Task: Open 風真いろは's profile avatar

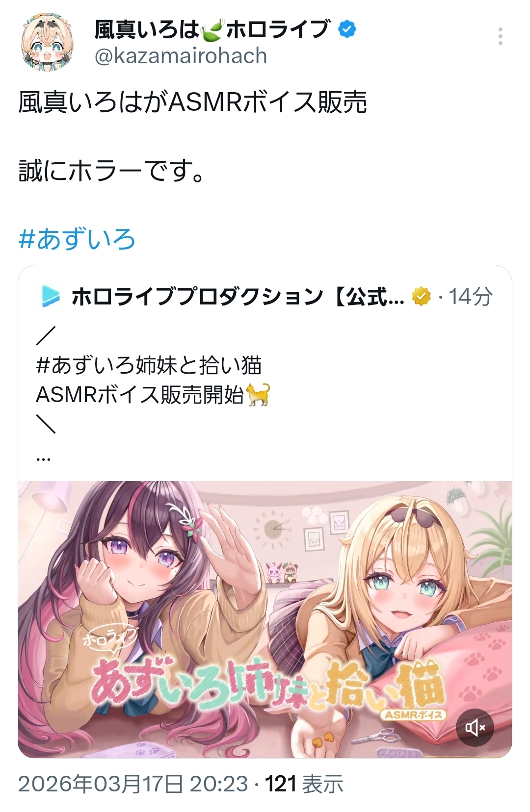Action: [47, 44]
